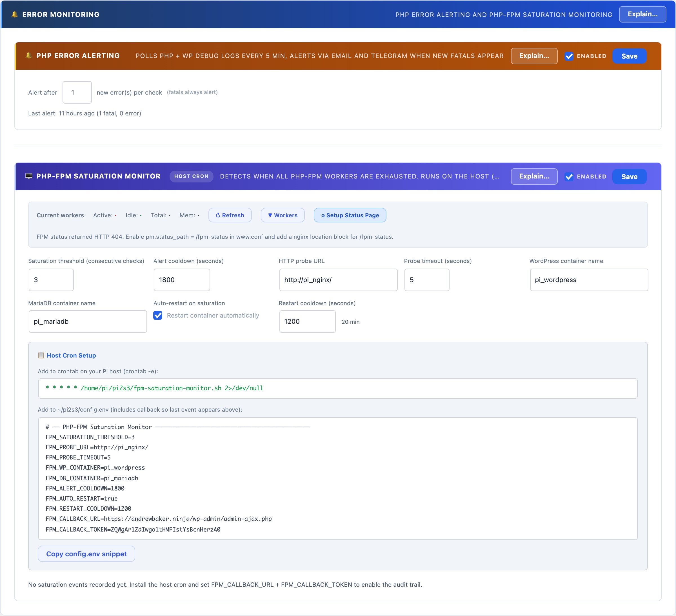The height and width of the screenshot is (616, 676).
Task: Toggle the Enabled checkbox for PHP Error Alerting
Action: pos(569,56)
